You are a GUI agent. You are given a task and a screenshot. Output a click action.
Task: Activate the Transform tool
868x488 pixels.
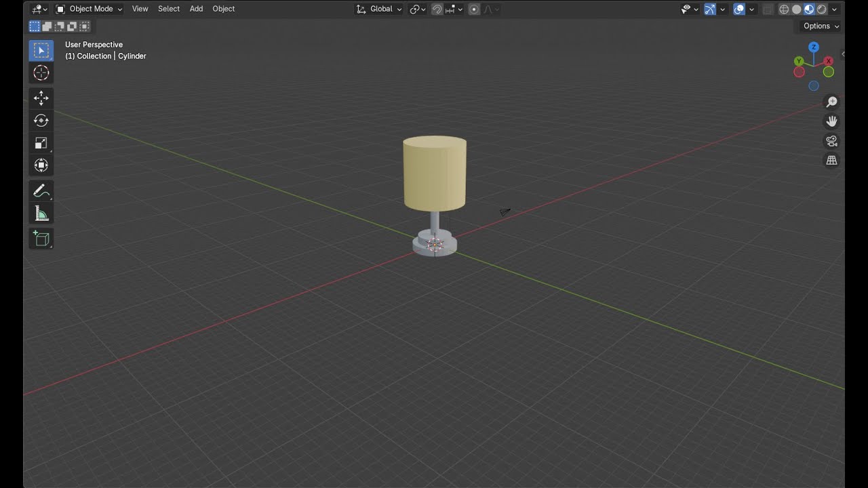(41, 165)
